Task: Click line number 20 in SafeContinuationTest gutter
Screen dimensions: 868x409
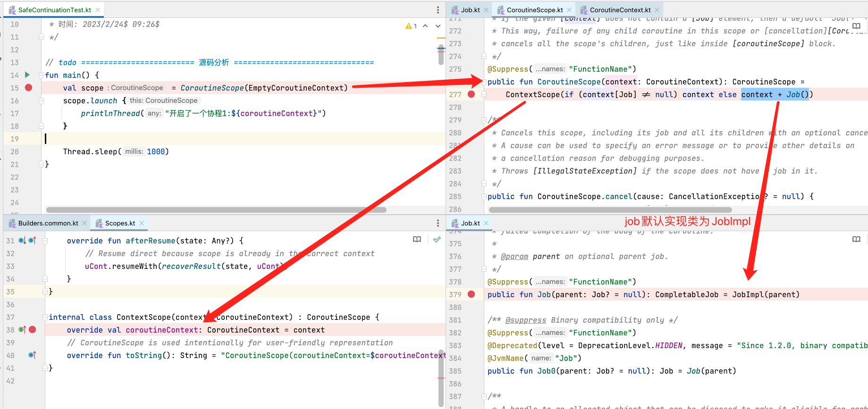Action: 15,151
